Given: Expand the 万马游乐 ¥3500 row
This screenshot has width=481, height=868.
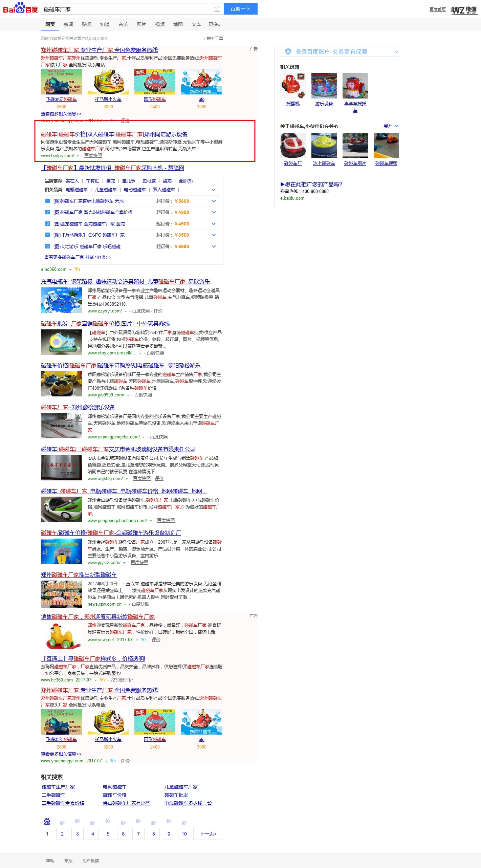Looking at the screenshot, I should click(x=214, y=235).
